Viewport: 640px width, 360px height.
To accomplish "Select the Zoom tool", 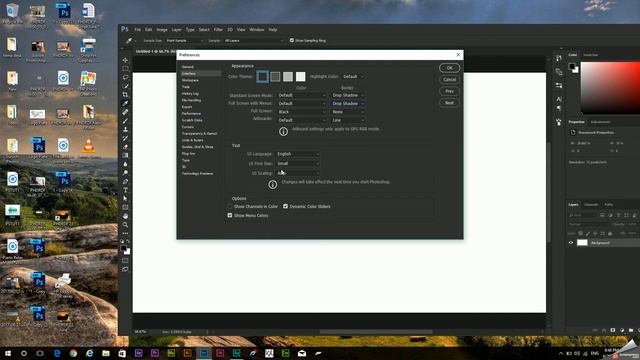I will [x=125, y=224].
